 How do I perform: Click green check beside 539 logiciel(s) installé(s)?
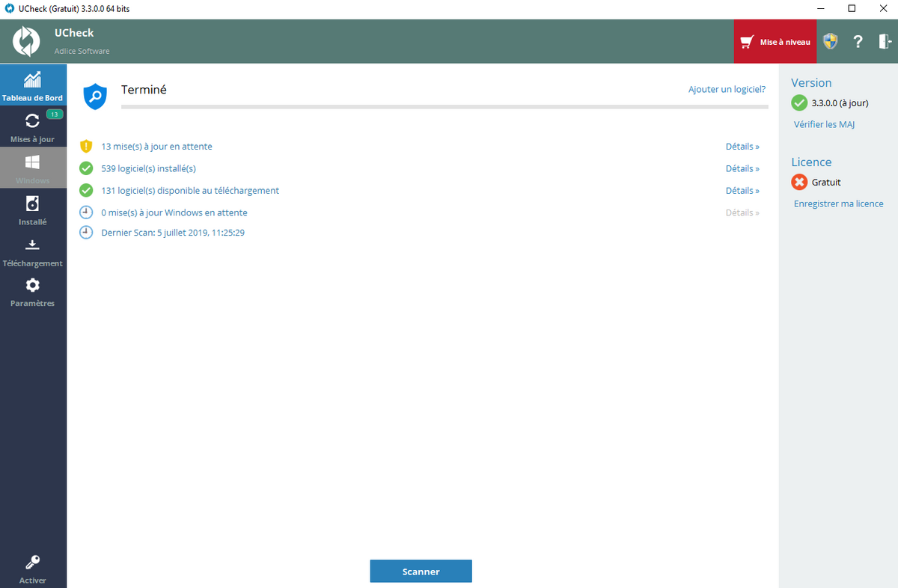tap(86, 168)
